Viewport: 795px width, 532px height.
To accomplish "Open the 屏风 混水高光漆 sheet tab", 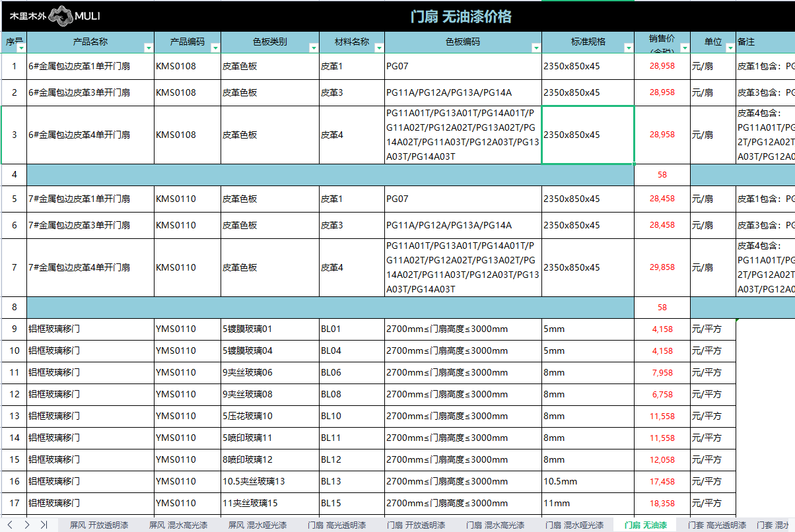I will pos(178,525).
